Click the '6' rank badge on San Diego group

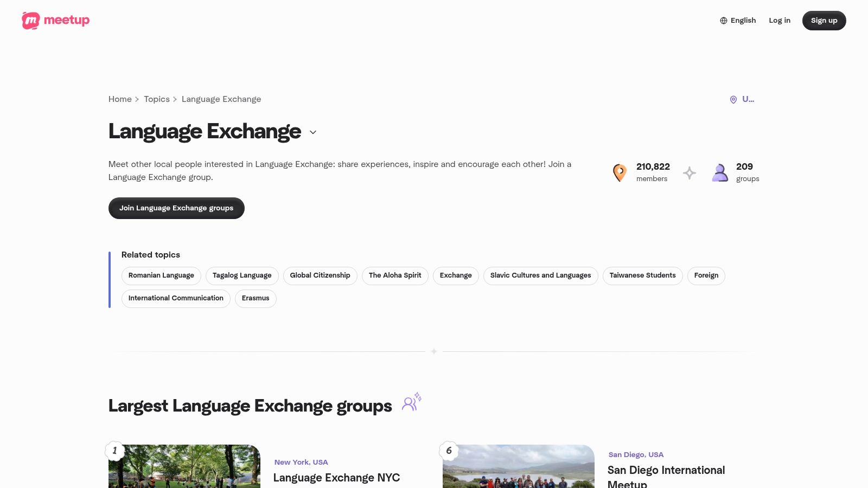(449, 451)
